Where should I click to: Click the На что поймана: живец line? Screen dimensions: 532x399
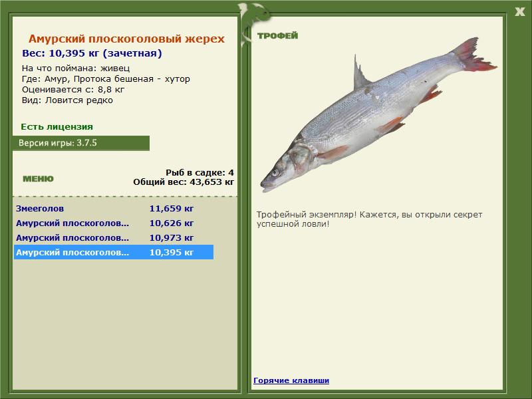point(76,68)
